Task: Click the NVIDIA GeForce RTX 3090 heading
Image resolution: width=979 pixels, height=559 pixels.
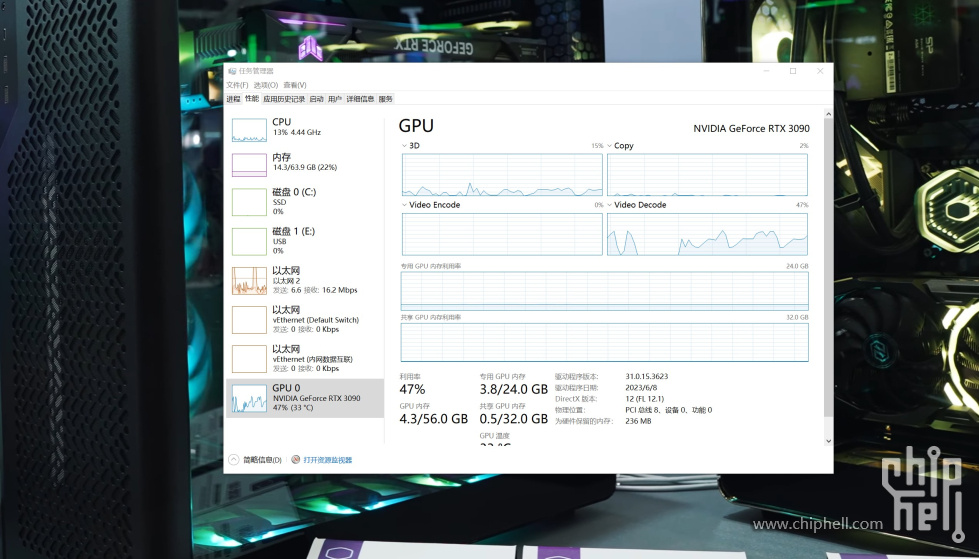Action: (751, 129)
